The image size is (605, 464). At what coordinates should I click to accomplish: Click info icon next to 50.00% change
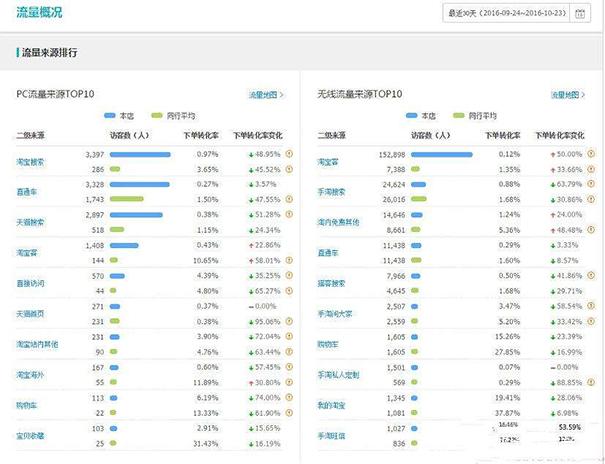click(x=591, y=154)
